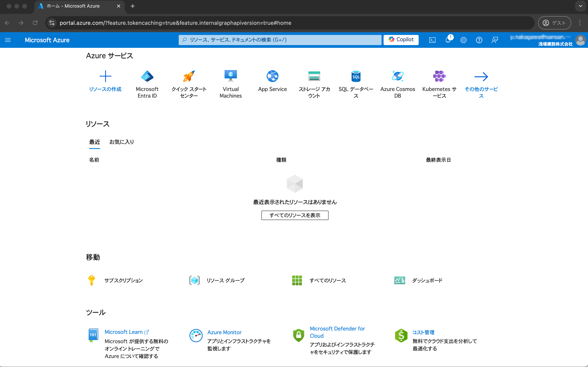This screenshot has width=588, height=367.
Task: Open the browser three-dot menu
Action: [x=580, y=23]
